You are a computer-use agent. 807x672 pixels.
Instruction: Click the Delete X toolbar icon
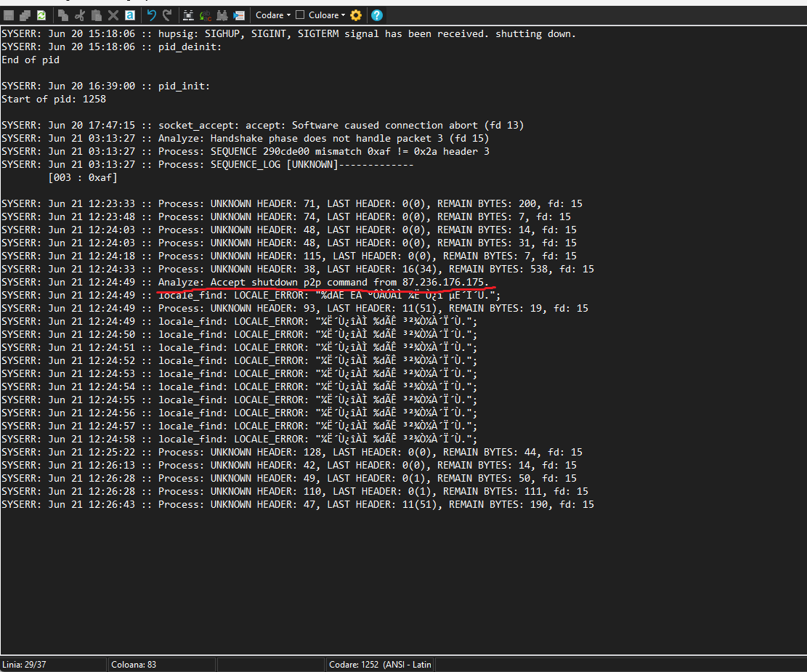point(113,15)
